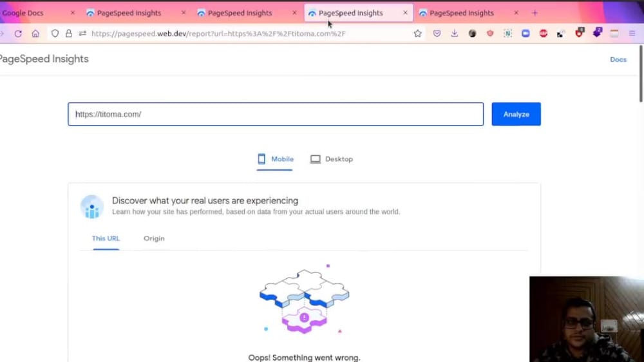Show data for This URL
Image resolution: width=644 pixels, height=362 pixels.
[x=106, y=238]
